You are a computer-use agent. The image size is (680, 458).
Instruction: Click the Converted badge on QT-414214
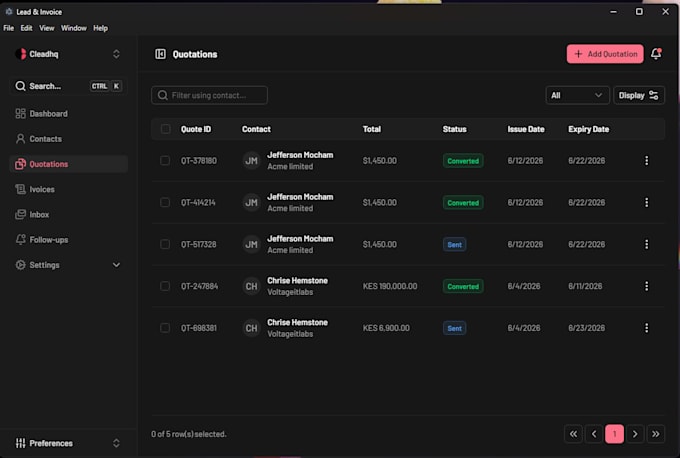(x=463, y=203)
